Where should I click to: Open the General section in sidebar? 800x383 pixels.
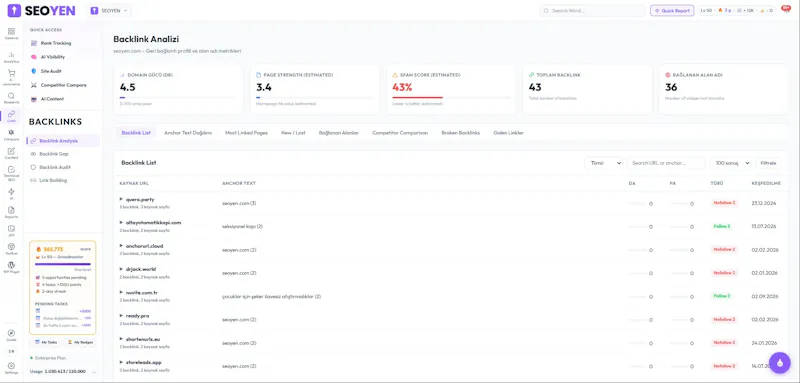coord(11,34)
